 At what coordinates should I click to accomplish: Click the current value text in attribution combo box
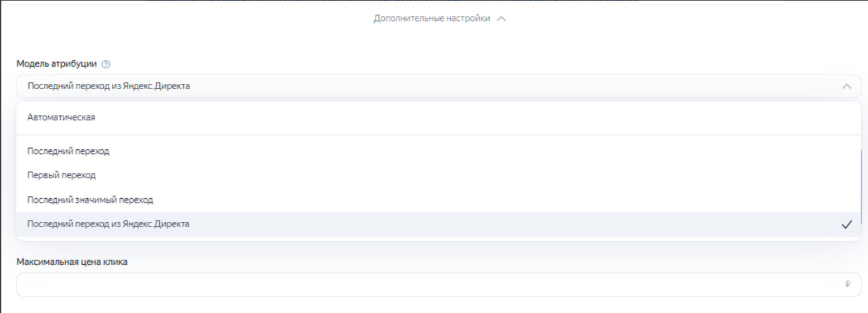click(x=108, y=87)
